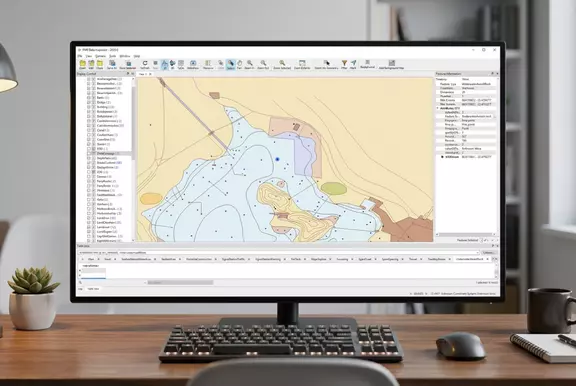
Task: Select the Select tool in toolbar
Action: 231,65
